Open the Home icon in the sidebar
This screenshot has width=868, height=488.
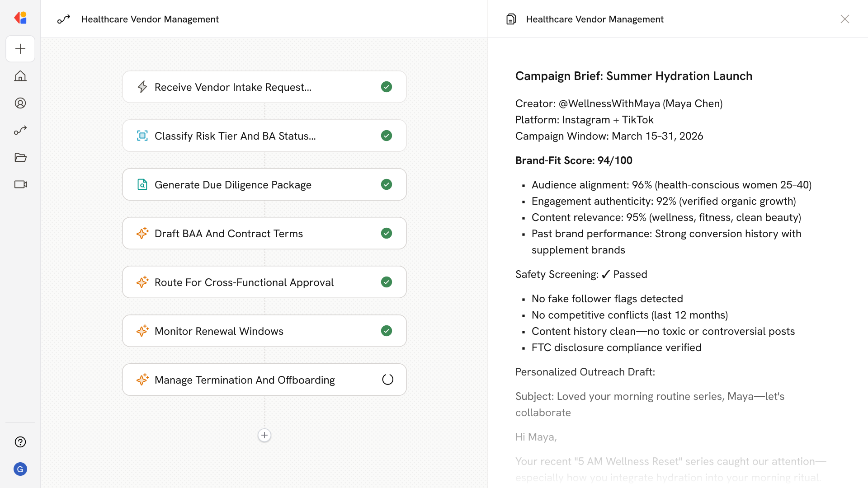coord(20,76)
